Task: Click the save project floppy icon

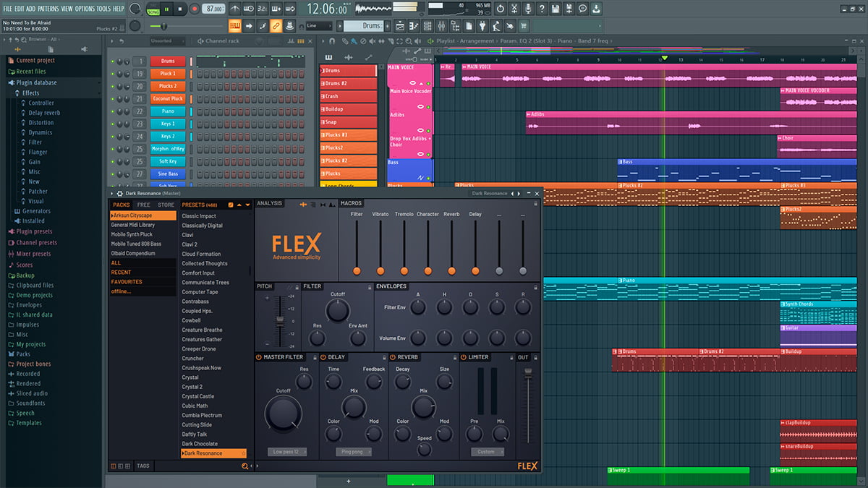Action: 556,9
